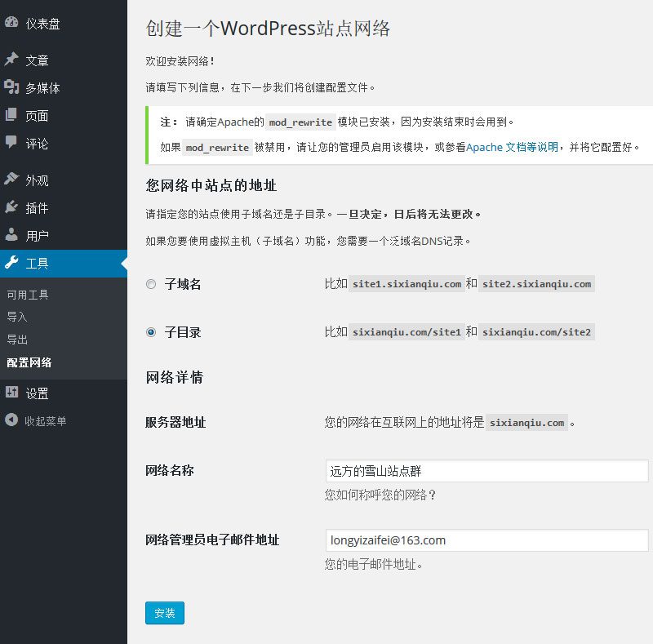Image resolution: width=653 pixels, height=644 pixels.
Task: Click the pages icon beside 页面
Action: click(11, 114)
